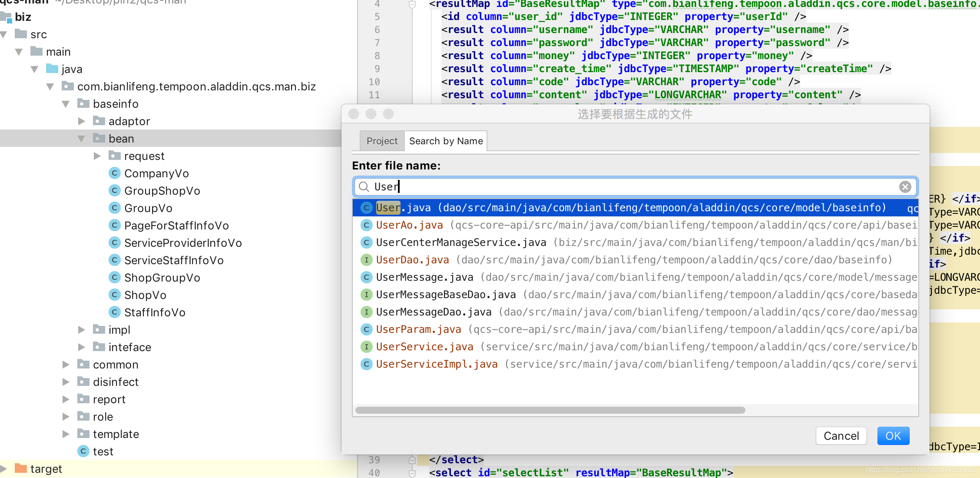Viewport: 980px width, 478px height.
Task: Click the GroupVo class icon
Action: coord(114,208)
